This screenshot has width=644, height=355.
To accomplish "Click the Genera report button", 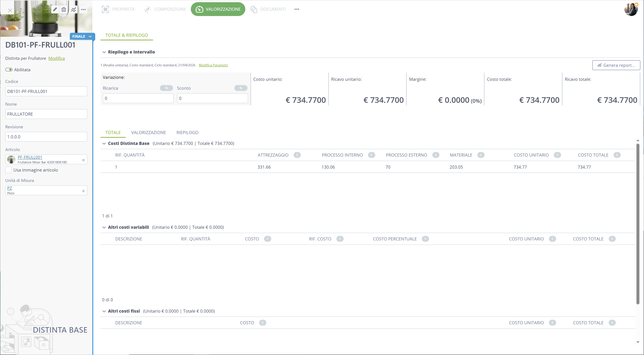I will pyautogui.click(x=616, y=65).
